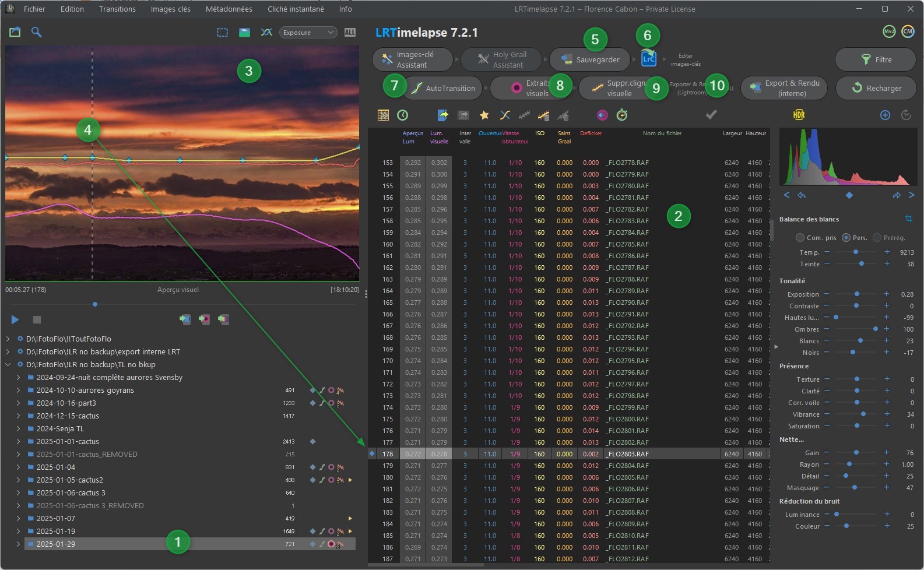Image resolution: width=924 pixels, height=570 pixels.
Task: Select the Pers. white balance radio
Action: pyautogui.click(x=846, y=238)
